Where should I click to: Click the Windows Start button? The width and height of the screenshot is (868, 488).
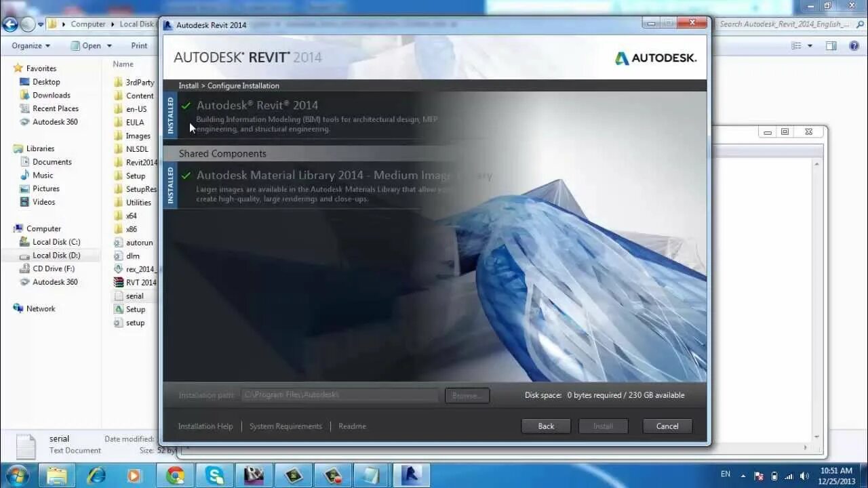(x=17, y=475)
